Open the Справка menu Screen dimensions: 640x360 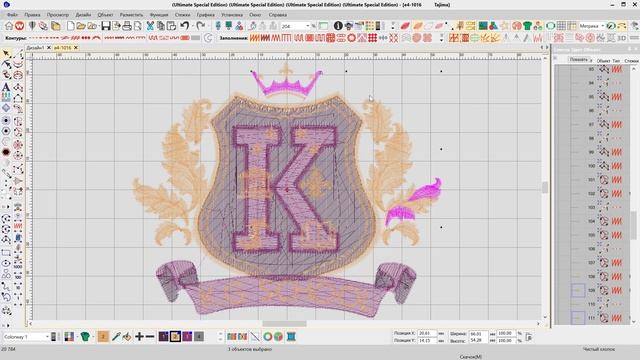tap(278, 15)
